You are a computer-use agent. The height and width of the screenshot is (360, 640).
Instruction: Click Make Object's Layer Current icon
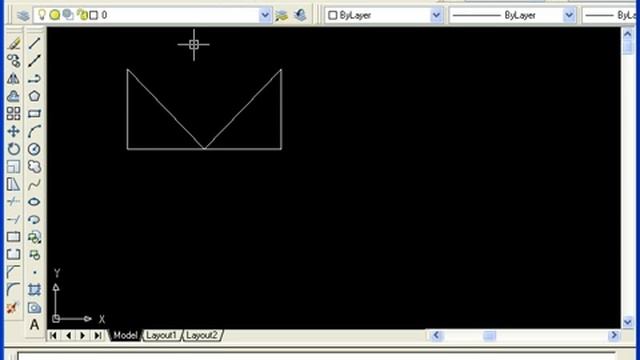click(x=282, y=16)
